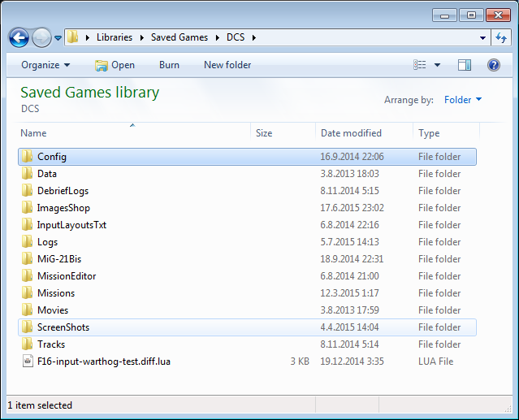Select the Config folder icon
Viewport: 519px width, 420px height.
[27, 156]
